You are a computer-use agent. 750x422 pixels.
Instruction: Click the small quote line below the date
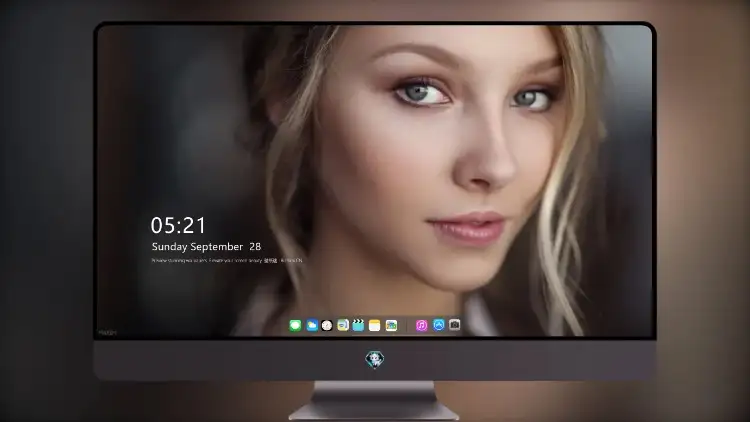(227, 261)
